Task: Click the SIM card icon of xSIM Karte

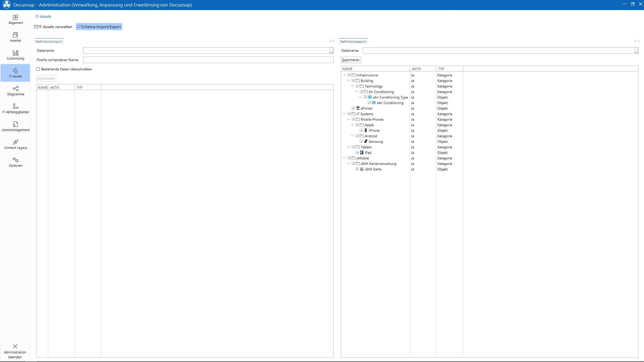Action: [362, 169]
